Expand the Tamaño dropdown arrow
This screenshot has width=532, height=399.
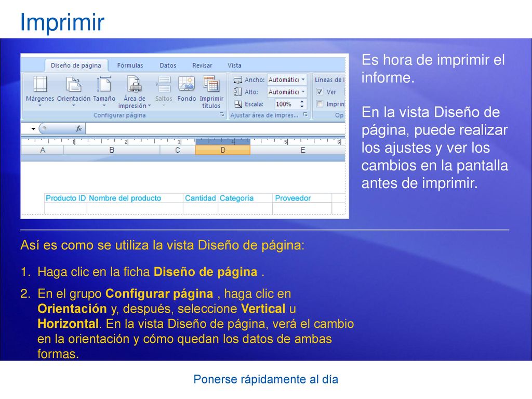[104, 105]
